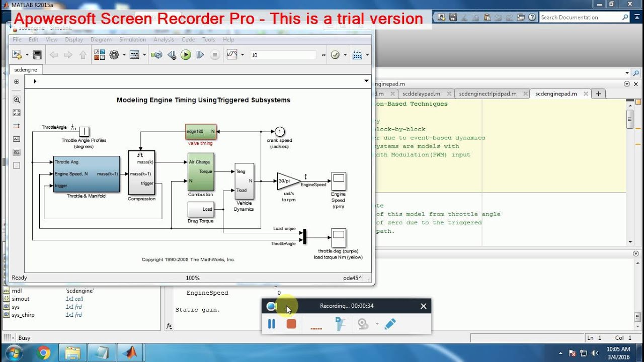Click the MATLAB icon in taskbar
The width and height of the screenshot is (644, 362).
coord(131,353)
